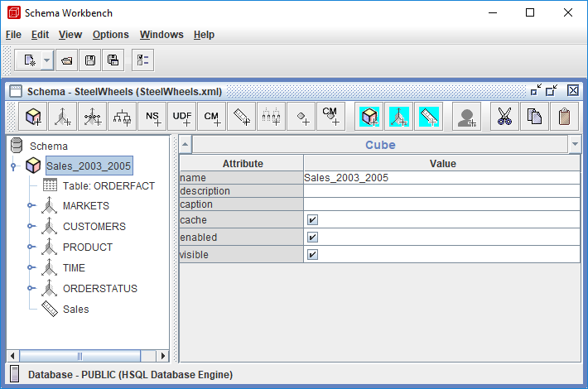Toggle the enabled checkbox
Screen dimensions: 588x389
tap(312, 238)
